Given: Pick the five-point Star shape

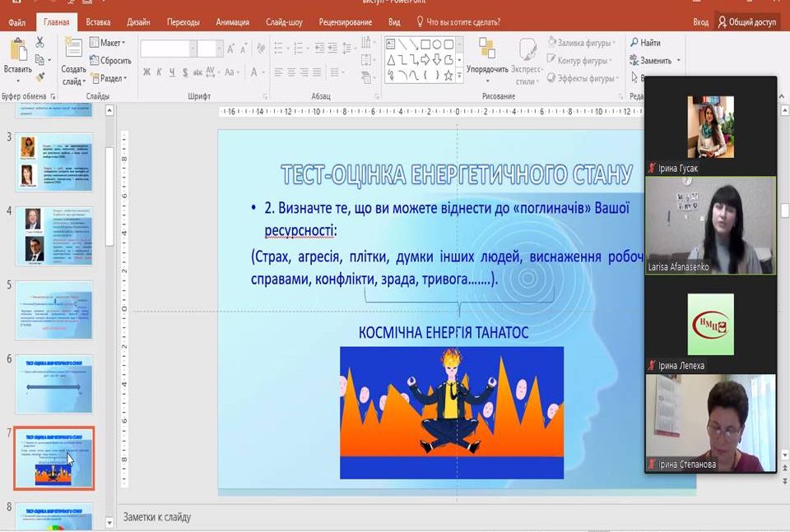Looking at the screenshot, I should coord(448,76).
